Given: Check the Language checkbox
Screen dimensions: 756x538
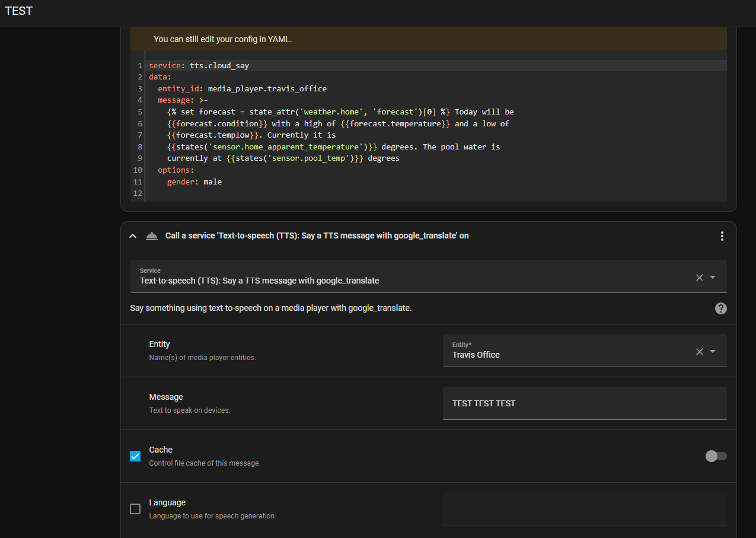Looking at the screenshot, I should (135, 509).
